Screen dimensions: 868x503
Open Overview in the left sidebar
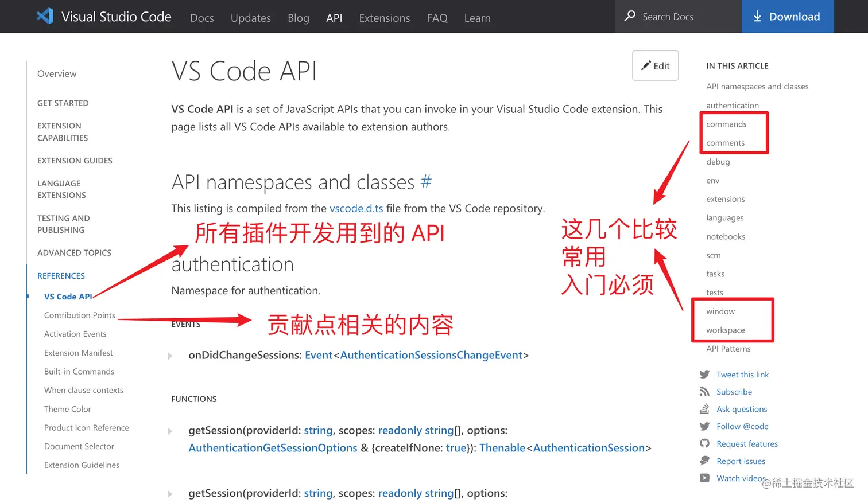click(57, 73)
